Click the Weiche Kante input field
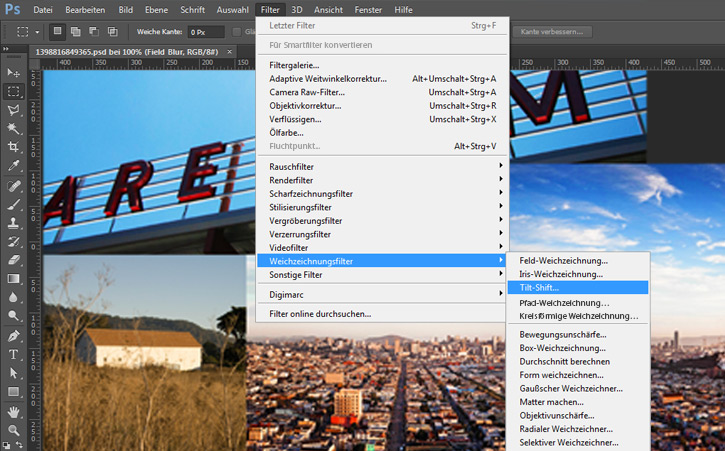 click(x=205, y=32)
